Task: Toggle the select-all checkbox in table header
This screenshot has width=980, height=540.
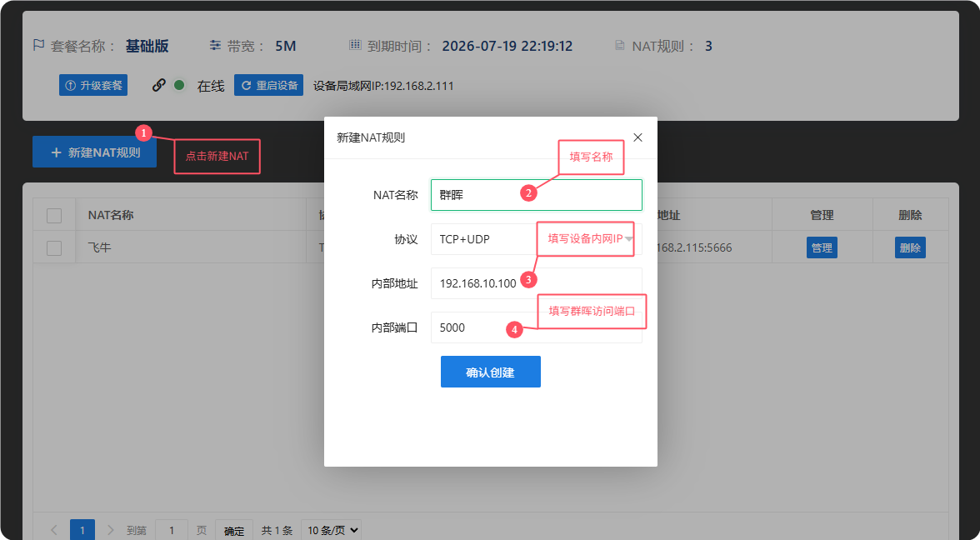Action: coord(54,216)
